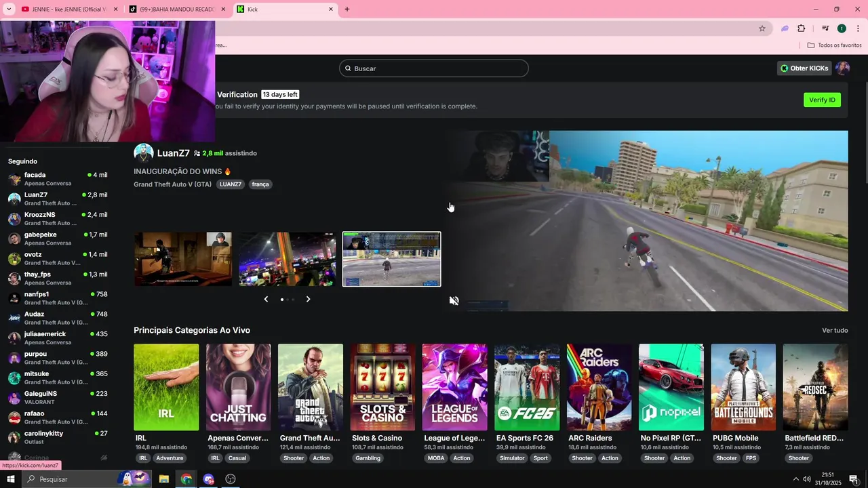Open EA Sports FC 26 category card
The height and width of the screenshot is (488, 868).
[x=527, y=387]
